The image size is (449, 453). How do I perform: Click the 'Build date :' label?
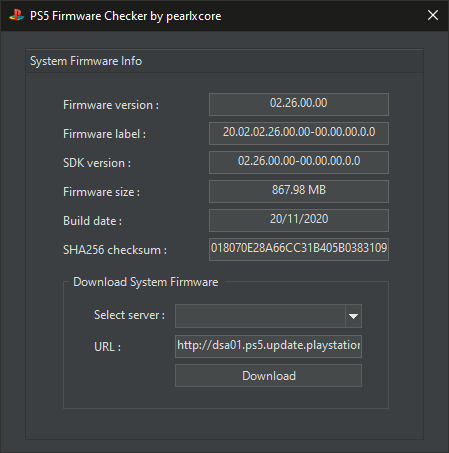(x=92, y=221)
